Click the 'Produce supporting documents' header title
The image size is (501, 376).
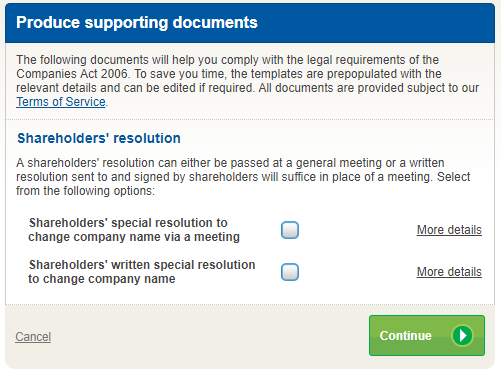[x=137, y=23]
